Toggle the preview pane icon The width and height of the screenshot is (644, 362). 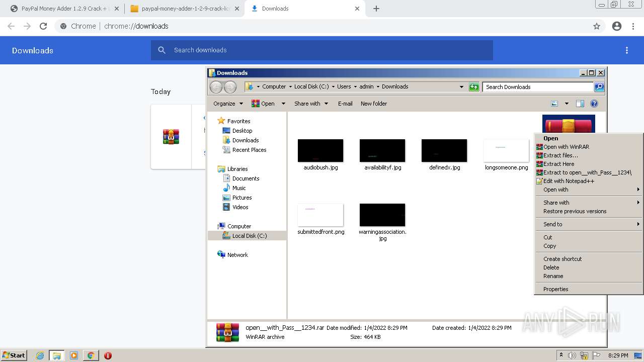tap(580, 104)
